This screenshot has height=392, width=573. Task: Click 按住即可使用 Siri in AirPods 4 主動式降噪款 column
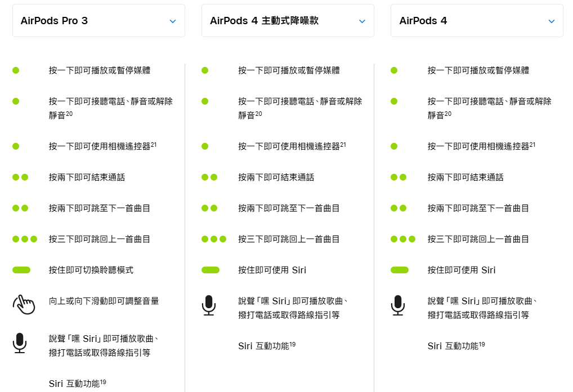click(272, 270)
